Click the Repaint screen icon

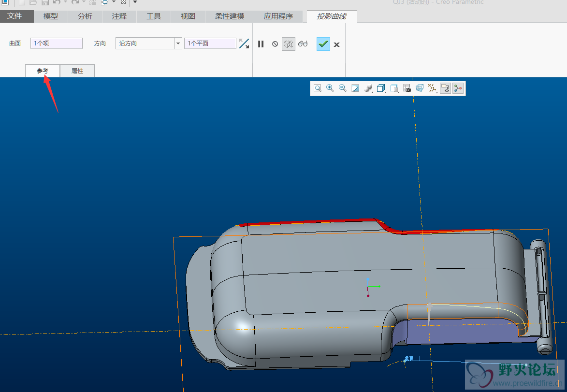point(355,88)
